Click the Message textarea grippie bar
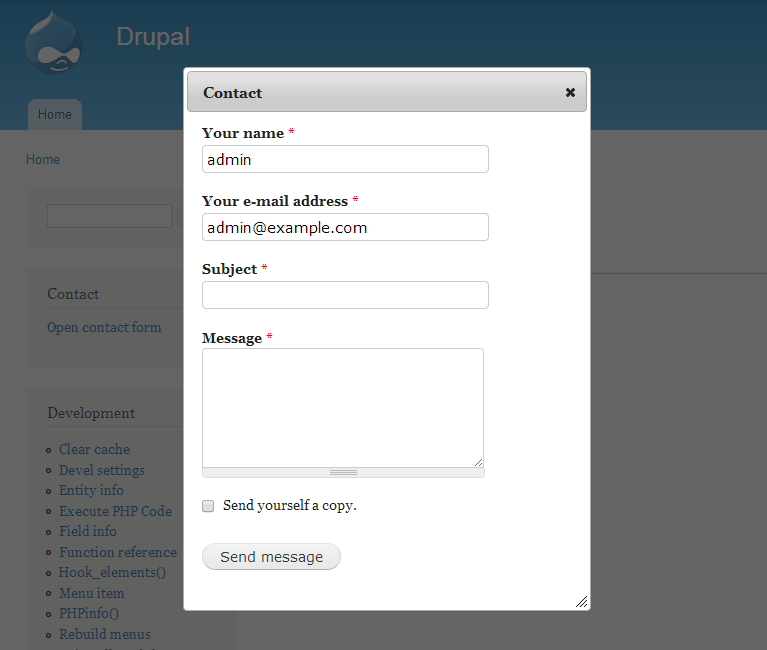The width and height of the screenshot is (767, 650). click(343, 472)
